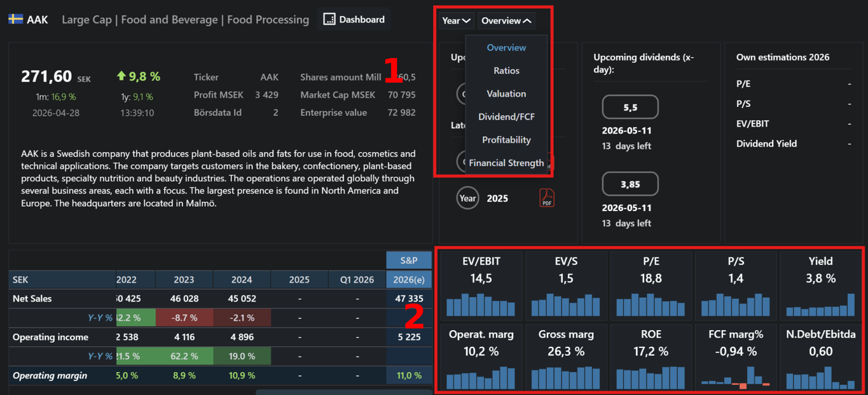
Task: Click the -2.1 % growth cell
Action: pyautogui.click(x=242, y=317)
